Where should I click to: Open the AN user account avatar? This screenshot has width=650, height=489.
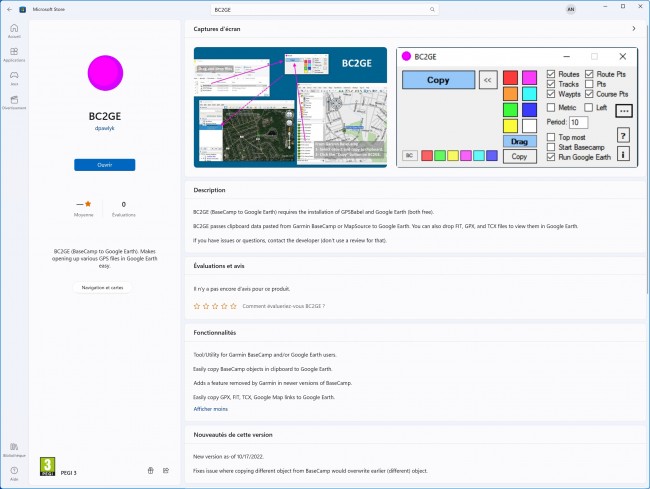tap(571, 9)
